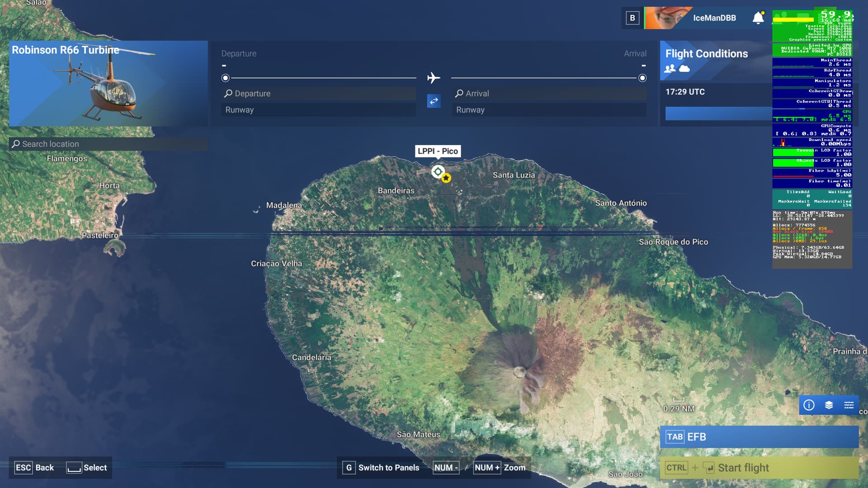
Task: Select the arrival endpoint radio circle
Action: 642,78
